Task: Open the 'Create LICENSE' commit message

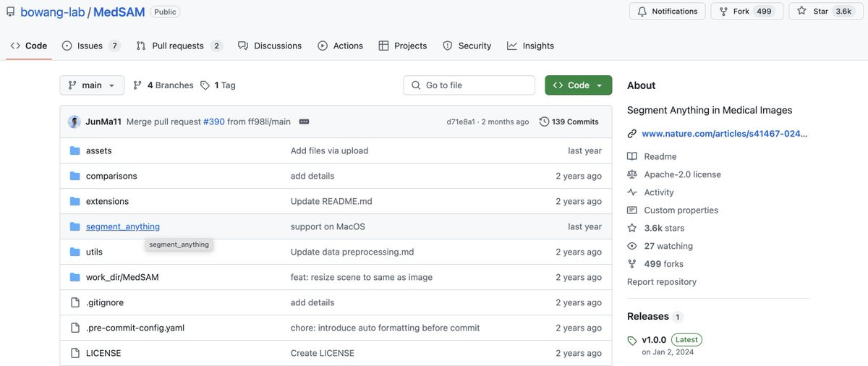Action: coord(323,353)
